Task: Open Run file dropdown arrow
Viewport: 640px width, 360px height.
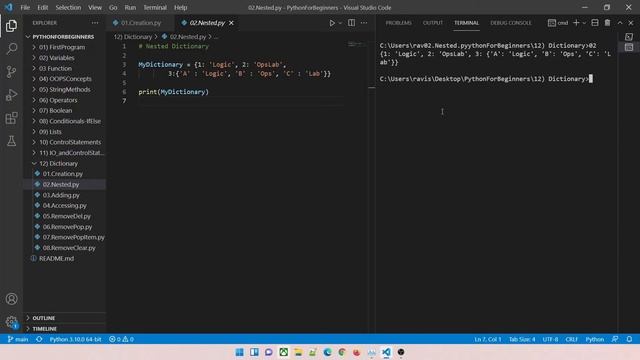Action: click(340, 23)
